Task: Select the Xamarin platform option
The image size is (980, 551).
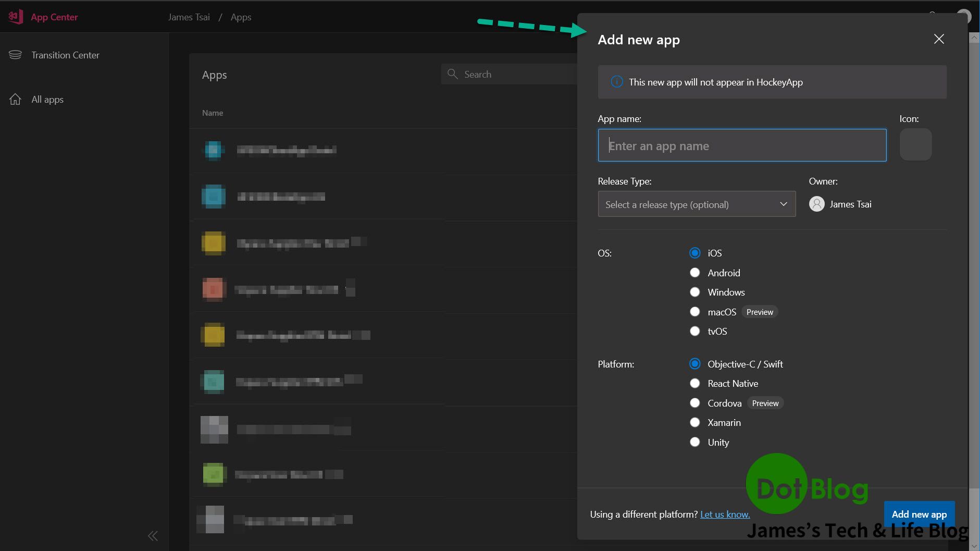Action: pos(694,422)
